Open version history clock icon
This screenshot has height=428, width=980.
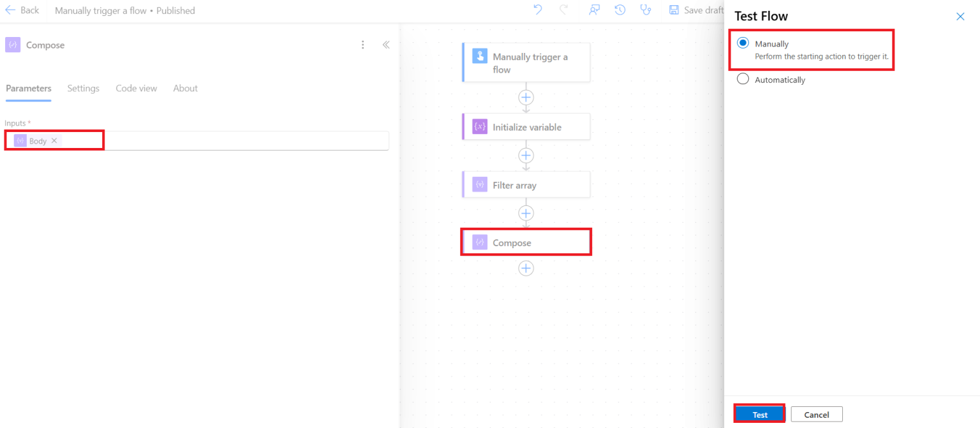[620, 10]
